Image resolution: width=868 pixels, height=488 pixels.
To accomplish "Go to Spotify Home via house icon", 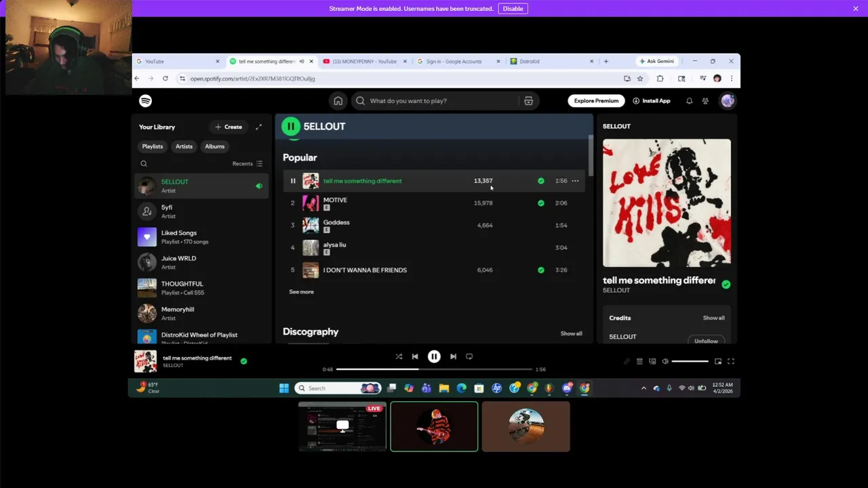I will click(x=338, y=101).
